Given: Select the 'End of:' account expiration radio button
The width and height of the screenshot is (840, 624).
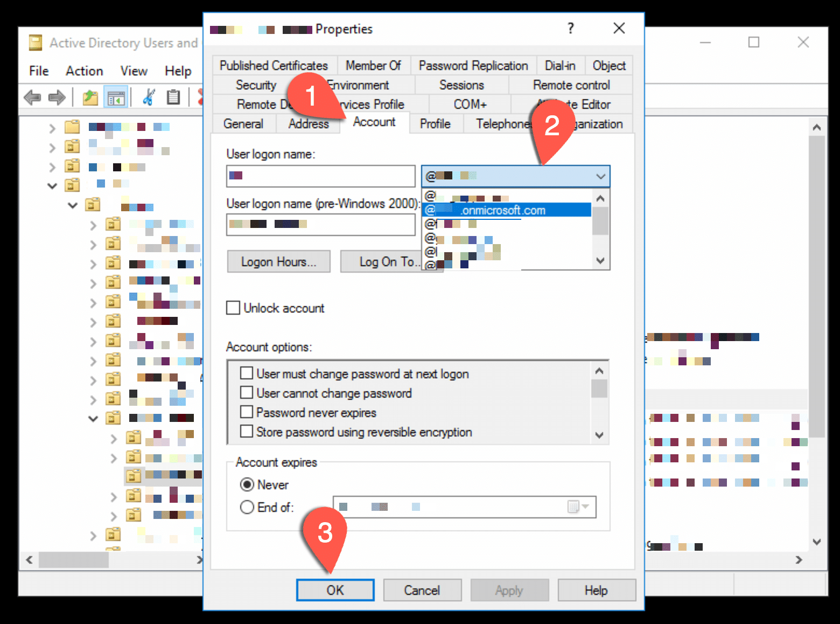Looking at the screenshot, I should coord(247,507).
